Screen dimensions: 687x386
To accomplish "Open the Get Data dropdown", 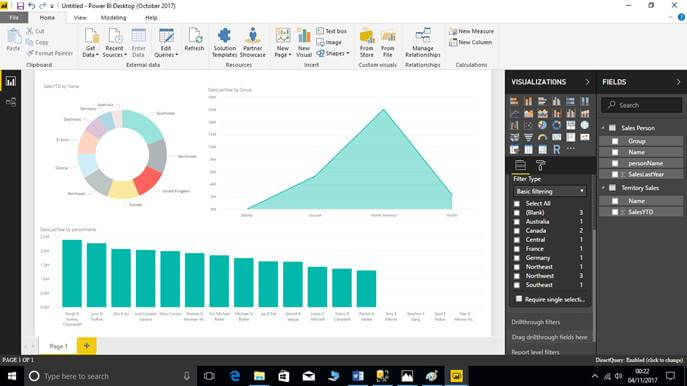I will [91, 42].
